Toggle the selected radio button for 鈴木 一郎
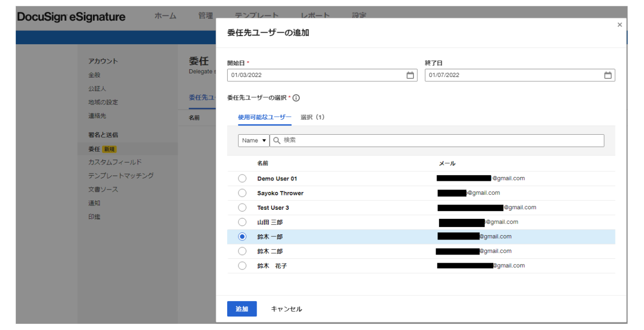The image size is (644, 330). [242, 236]
